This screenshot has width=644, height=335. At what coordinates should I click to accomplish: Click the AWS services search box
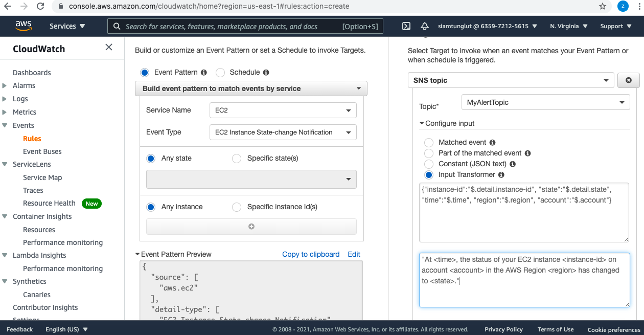[x=245, y=26]
